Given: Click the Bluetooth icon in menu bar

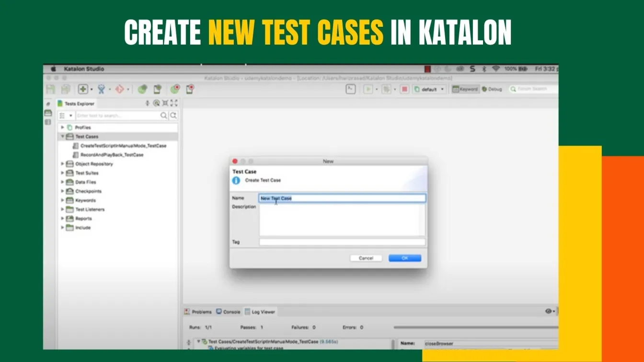Looking at the screenshot, I should 484,68.
